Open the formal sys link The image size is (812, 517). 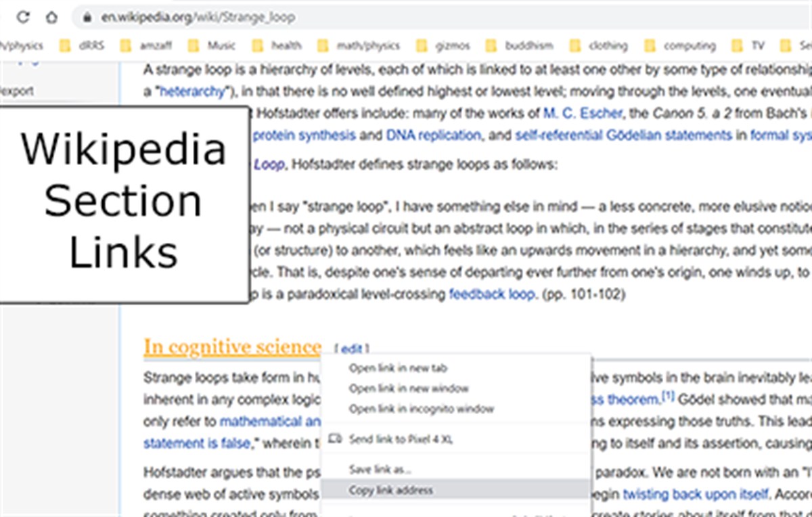(x=781, y=135)
